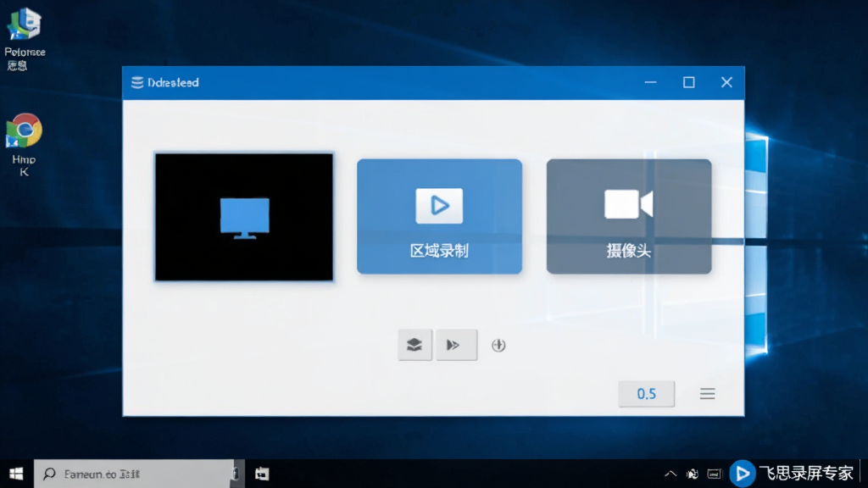Maximize the recorder window
Image resolution: width=868 pixels, height=488 pixels.
688,82
